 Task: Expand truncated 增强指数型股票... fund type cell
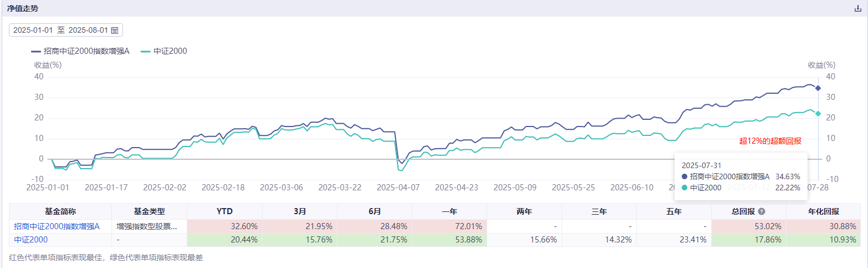point(147,226)
